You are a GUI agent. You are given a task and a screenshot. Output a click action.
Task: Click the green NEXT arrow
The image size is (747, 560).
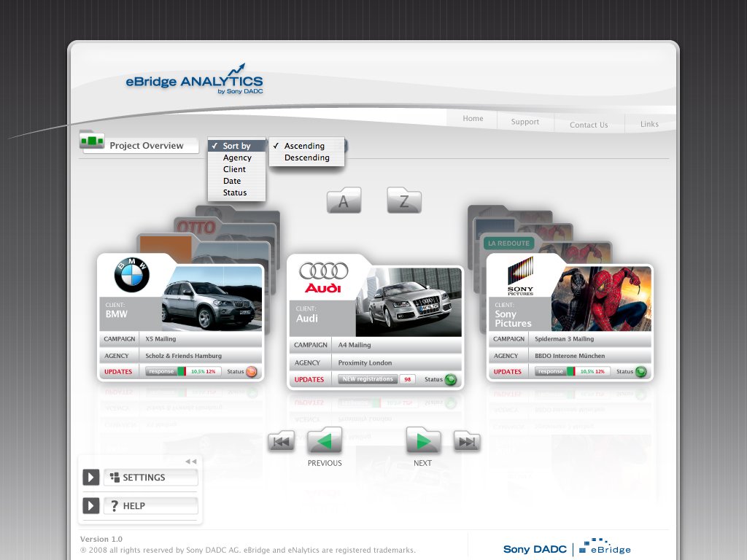coord(423,440)
